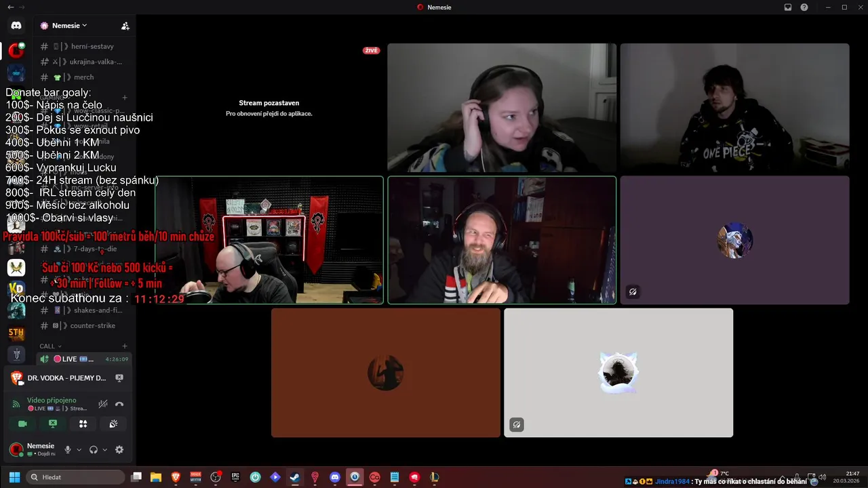Open the KD server icon

[16, 288]
